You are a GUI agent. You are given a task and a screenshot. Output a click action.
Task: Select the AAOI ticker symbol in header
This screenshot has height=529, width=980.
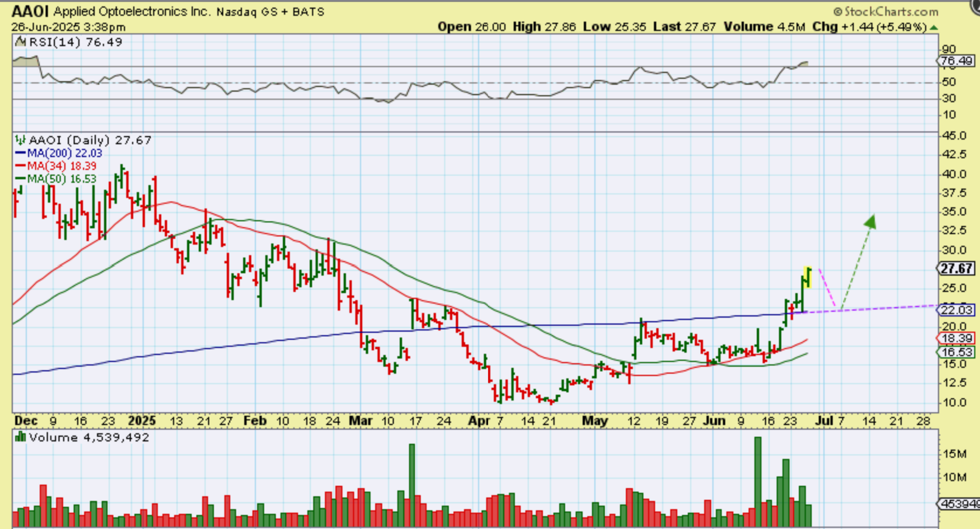pyautogui.click(x=30, y=12)
